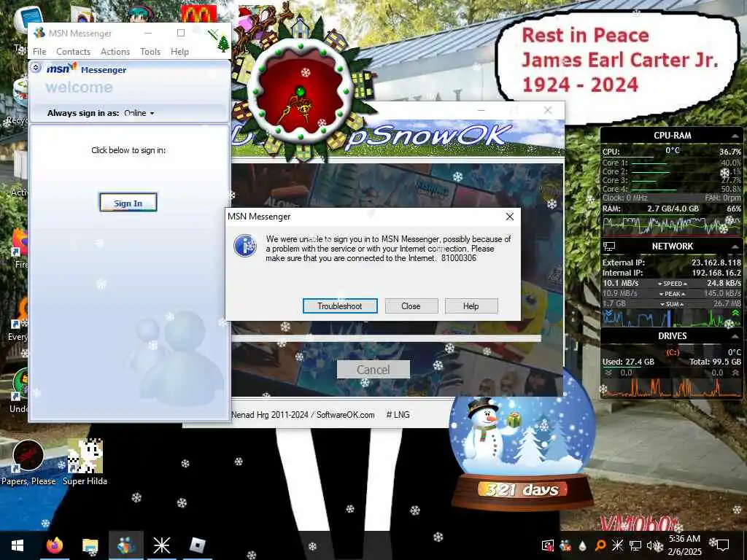747x560 pixels.
Task: Click the blue info icon in error dialog
Action: point(245,246)
